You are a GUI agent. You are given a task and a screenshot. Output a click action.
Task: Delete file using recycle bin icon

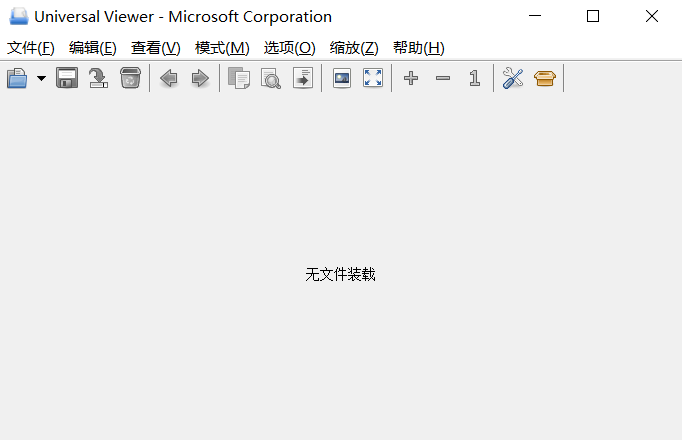tap(130, 78)
